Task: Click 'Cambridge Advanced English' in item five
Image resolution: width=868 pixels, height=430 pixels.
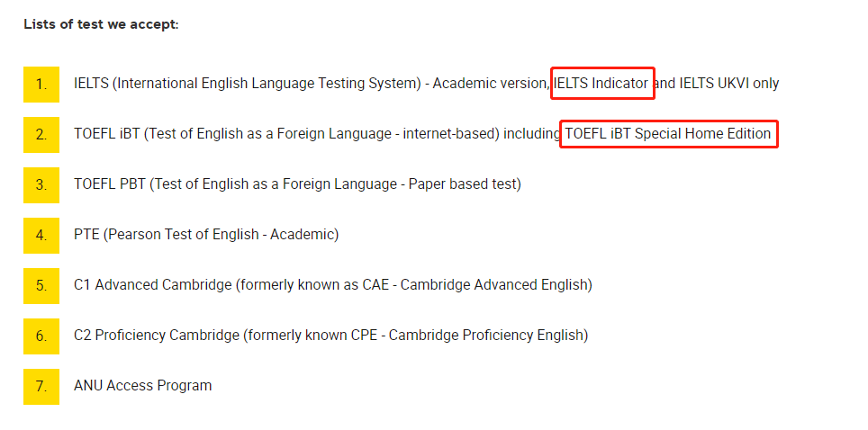Action: point(493,285)
